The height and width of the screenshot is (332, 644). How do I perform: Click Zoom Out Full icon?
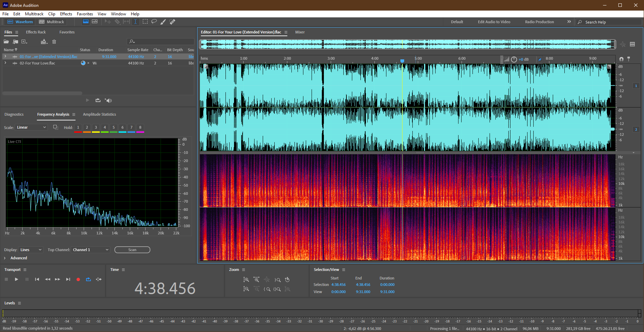pyautogui.click(x=267, y=279)
